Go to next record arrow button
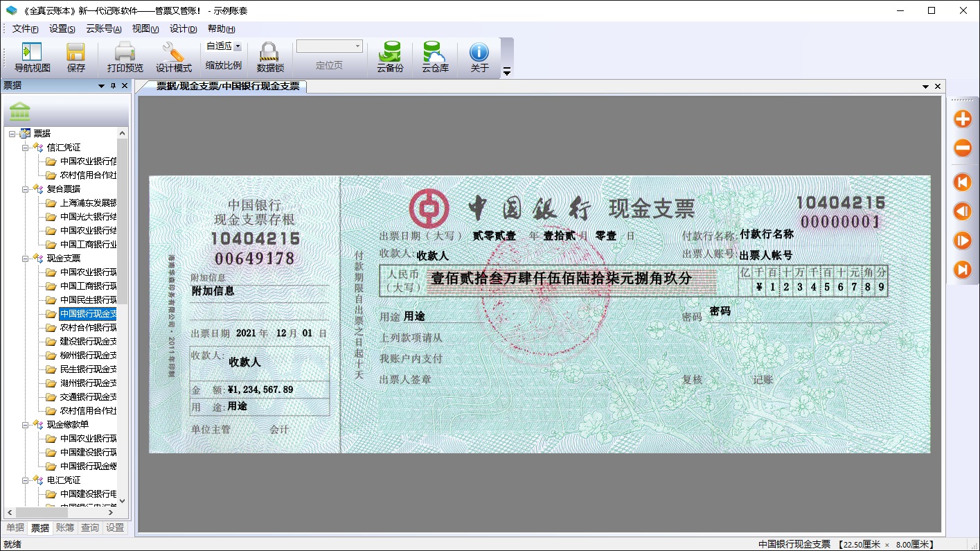The width and height of the screenshot is (980, 551). (963, 240)
